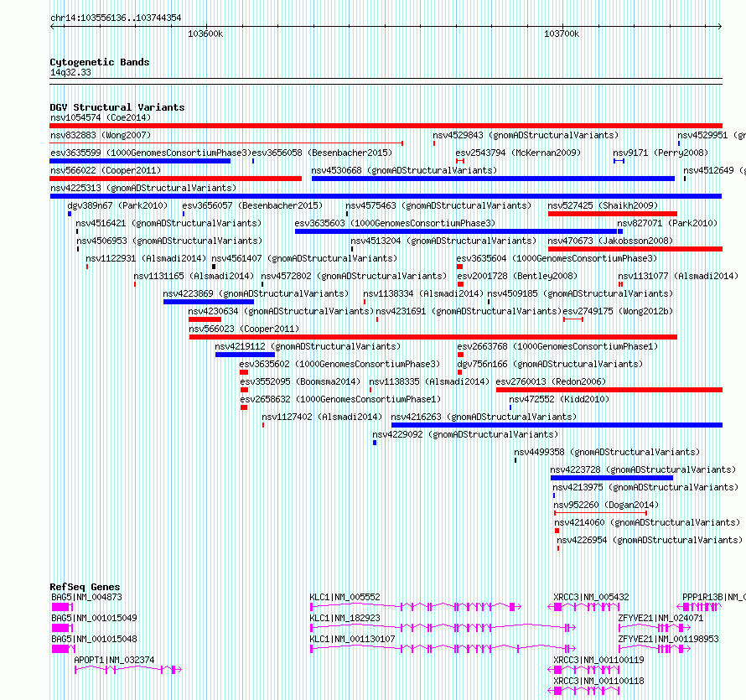Click the blue bar under nsv4225313
Screen dimensions: 746x700
386,196
